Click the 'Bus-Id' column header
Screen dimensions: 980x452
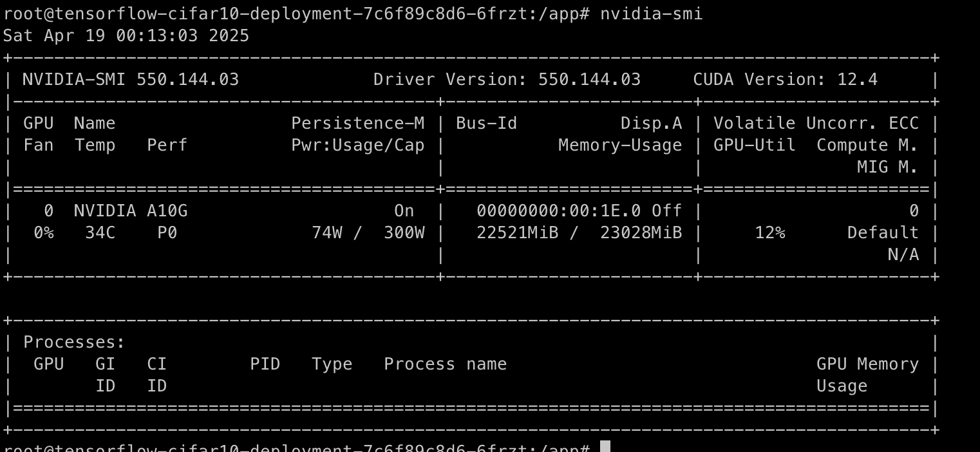(487, 123)
